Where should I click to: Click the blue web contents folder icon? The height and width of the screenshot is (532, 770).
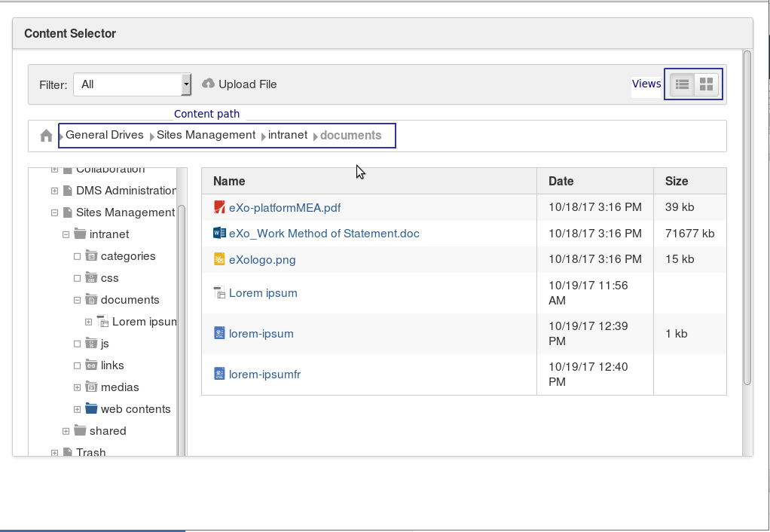coord(91,408)
